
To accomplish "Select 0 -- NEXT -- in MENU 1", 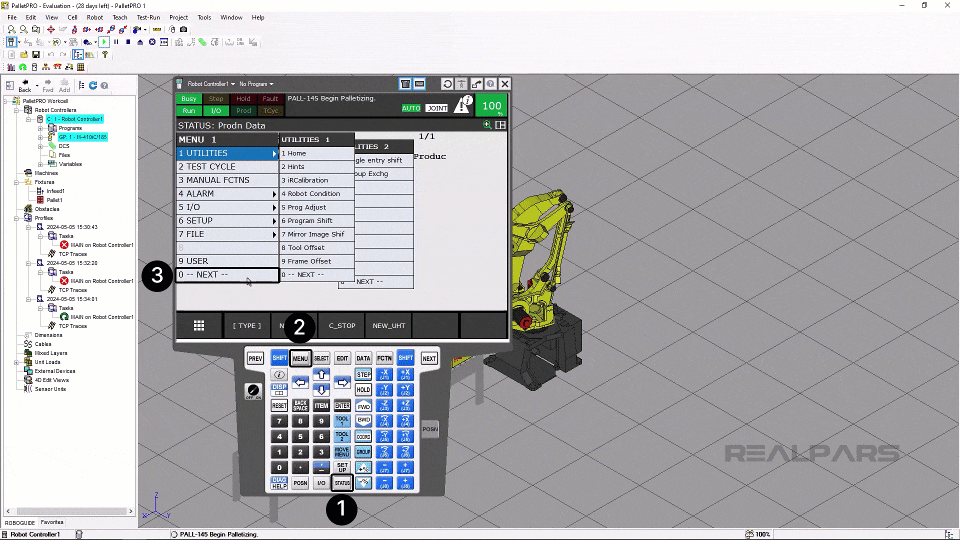I will (227, 275).
